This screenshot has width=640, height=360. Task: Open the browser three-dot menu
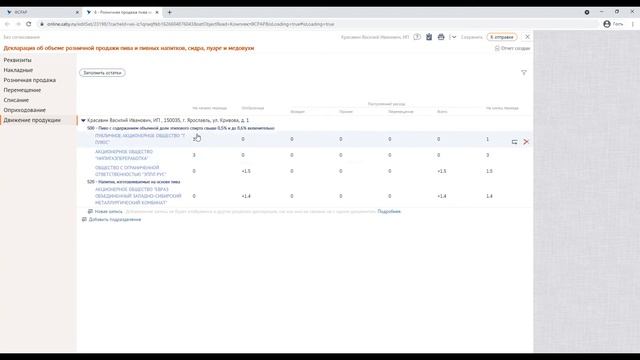633,24
